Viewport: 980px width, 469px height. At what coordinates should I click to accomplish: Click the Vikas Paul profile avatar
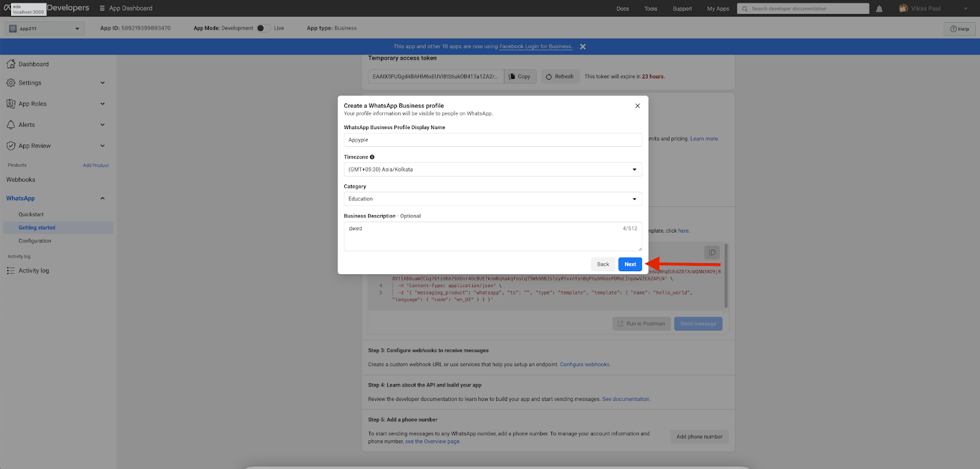click(x=903, y=9)
